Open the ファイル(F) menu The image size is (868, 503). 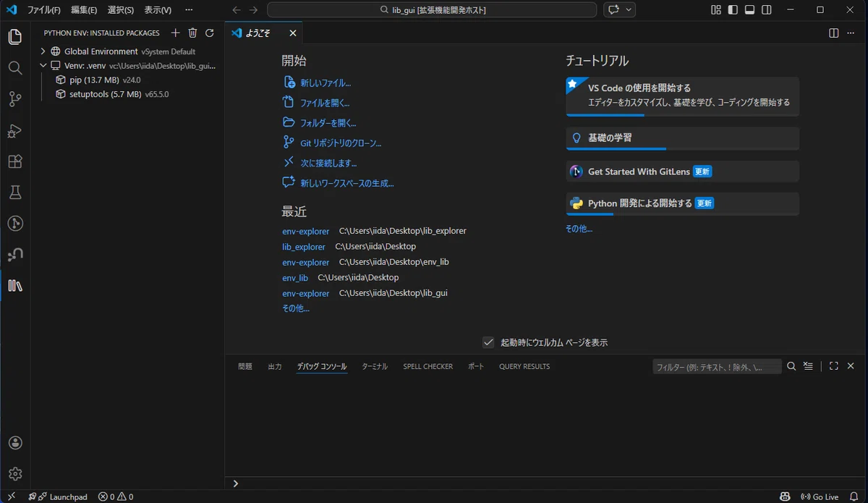43,10
